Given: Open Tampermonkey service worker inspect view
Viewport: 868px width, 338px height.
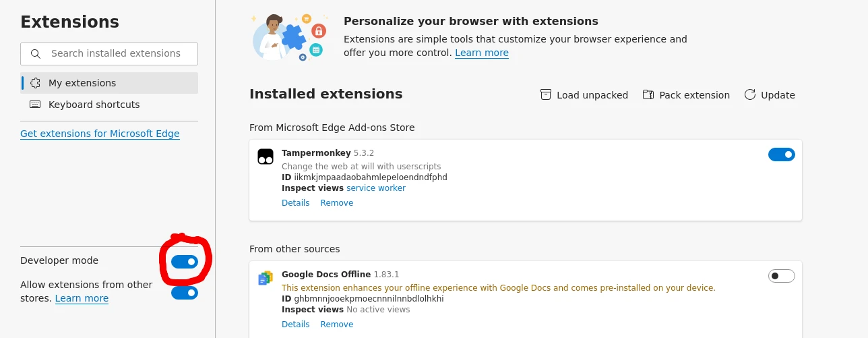Looking at the screenshot, I should tap(376, 188).
